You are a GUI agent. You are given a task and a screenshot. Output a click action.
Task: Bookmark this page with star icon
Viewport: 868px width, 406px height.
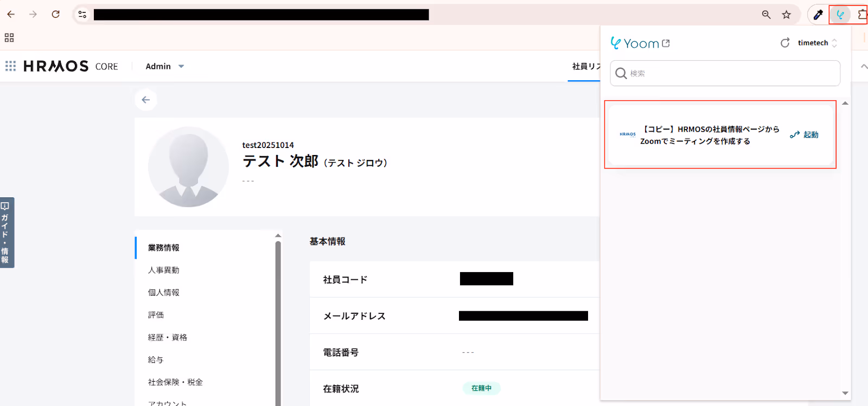pyautogui.click(x=787, y=15)
